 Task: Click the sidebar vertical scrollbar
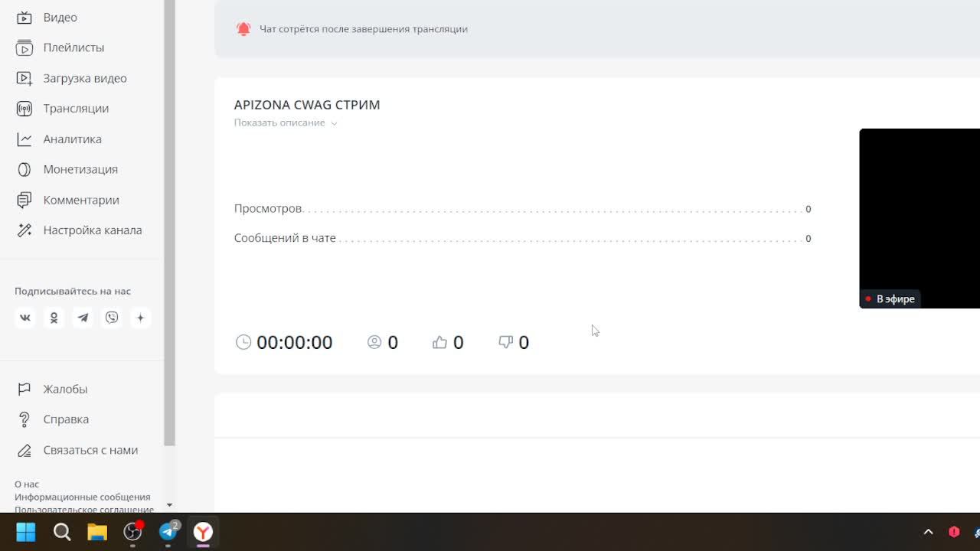pos(170,222)
